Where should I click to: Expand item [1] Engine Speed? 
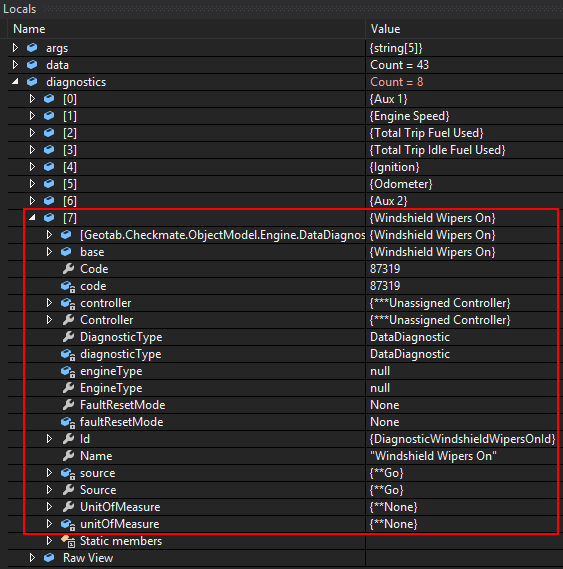point(32,116)
